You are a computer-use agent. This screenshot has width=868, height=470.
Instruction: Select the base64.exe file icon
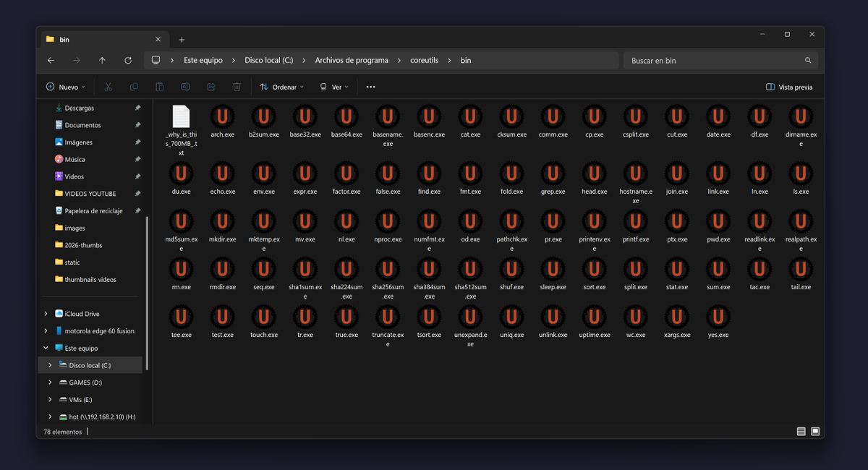pyautogui.click(x=346, y=116)
